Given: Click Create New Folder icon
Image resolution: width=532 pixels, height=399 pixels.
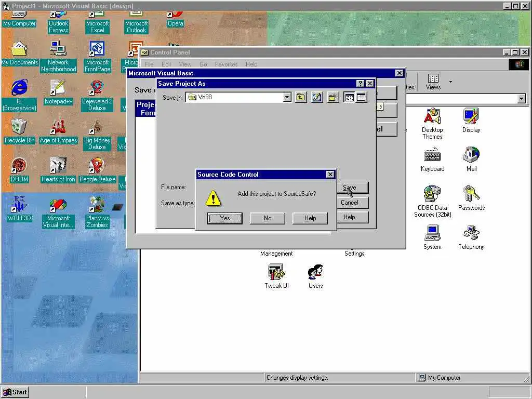Looking at the screenshot, I should coord(333,97).
